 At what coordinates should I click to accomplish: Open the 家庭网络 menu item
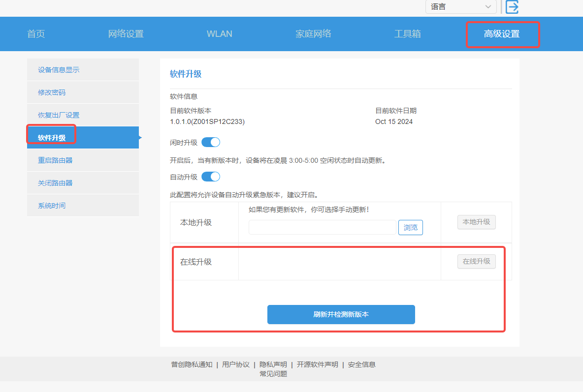pos(314,33)
